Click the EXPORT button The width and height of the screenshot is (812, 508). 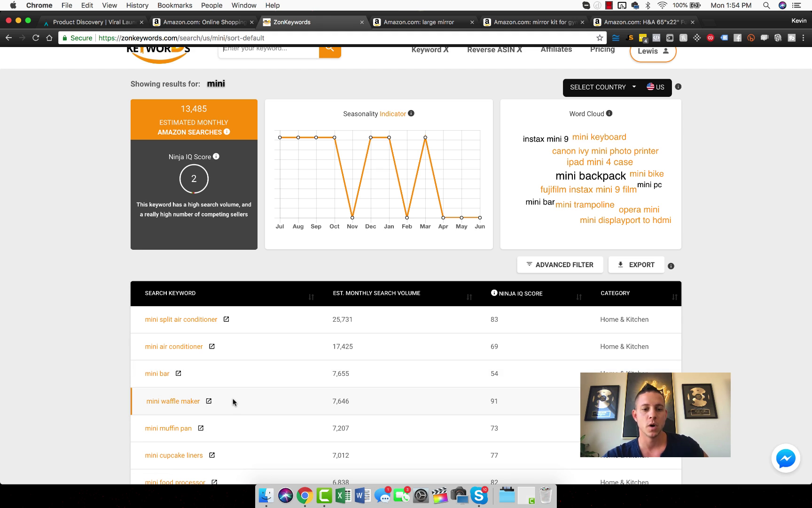tap(636, 265)
